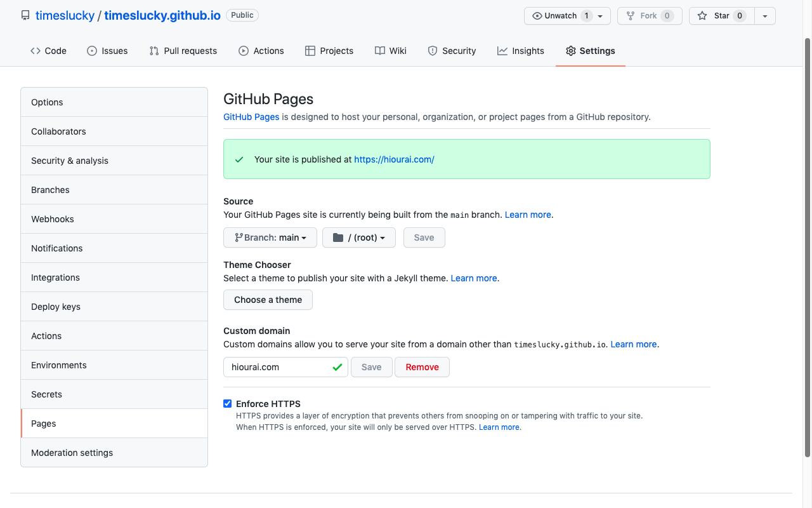Switch to the Issues tab
812x508 pixels.
click(x=107, y=51)
